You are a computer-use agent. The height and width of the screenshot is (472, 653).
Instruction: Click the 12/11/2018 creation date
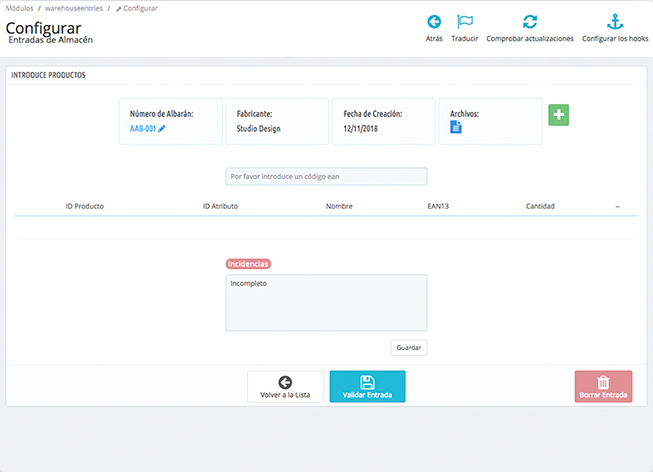(x=361, y=129)
